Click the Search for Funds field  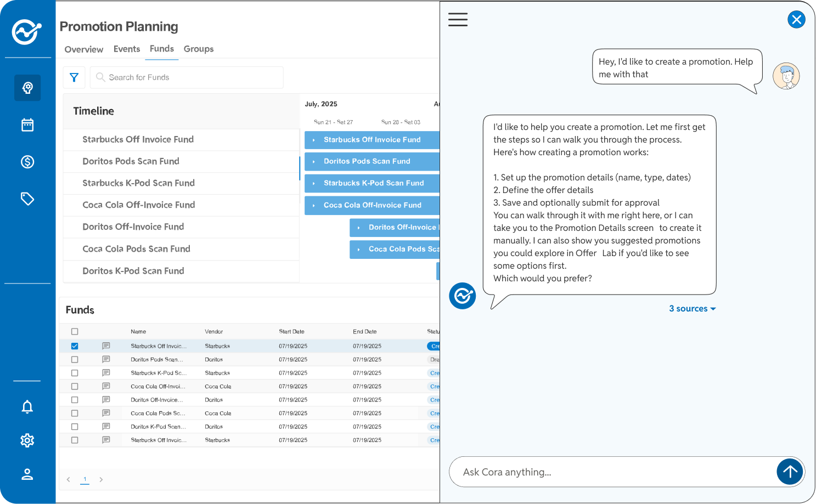187,77
